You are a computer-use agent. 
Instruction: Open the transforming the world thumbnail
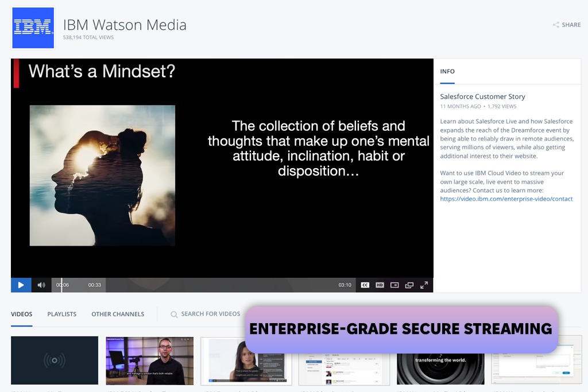[x=440, y=369]
